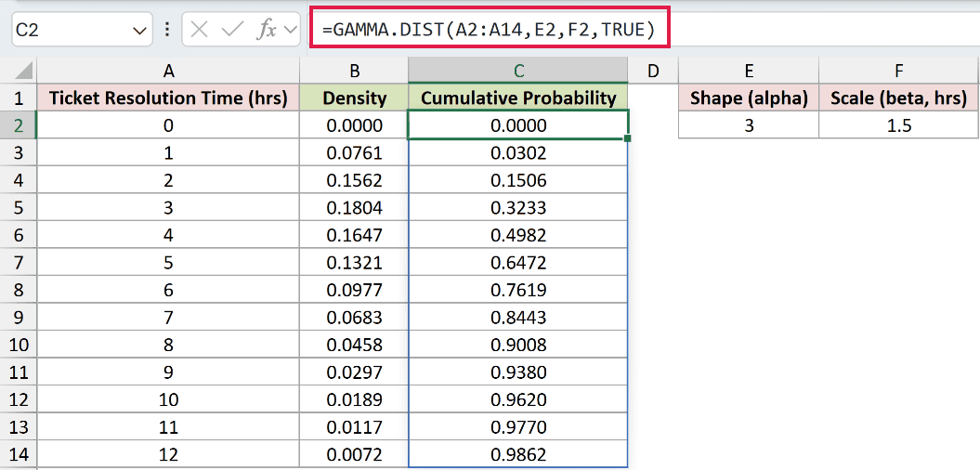The height and width of the screenshot is (470, 980).
Task: Select column D header
Action: point(653,71)
